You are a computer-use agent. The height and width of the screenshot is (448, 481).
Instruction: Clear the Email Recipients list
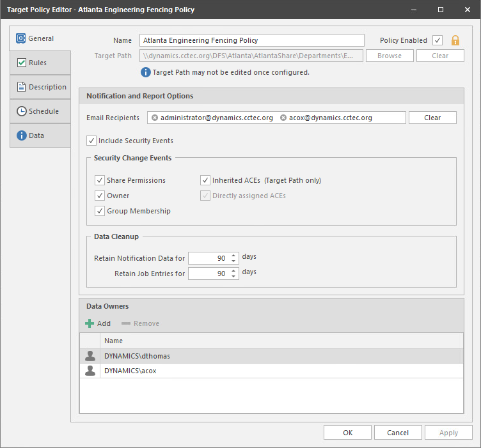point(432,118)
